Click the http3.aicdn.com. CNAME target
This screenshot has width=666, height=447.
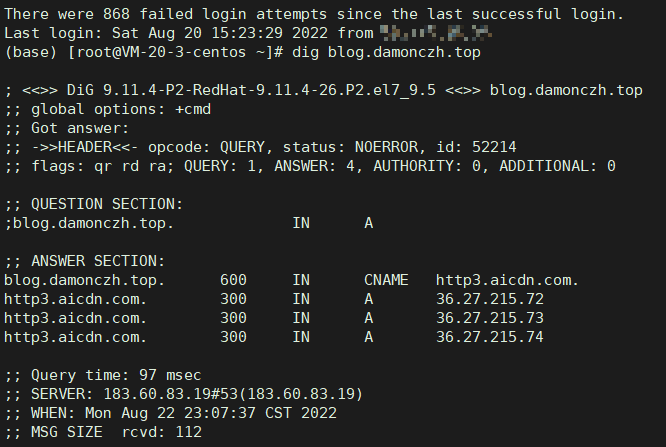507,280
